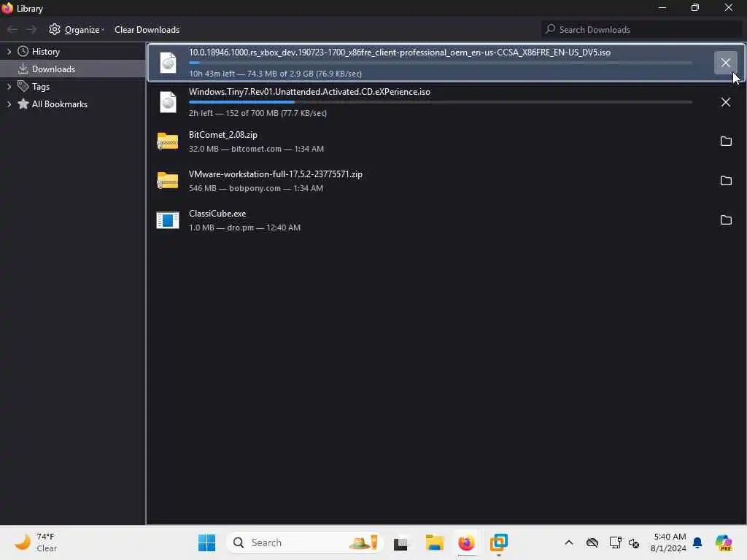Click the OneDrive cloud tray icon
Viewport: 747px width, 560px height.
592,542
